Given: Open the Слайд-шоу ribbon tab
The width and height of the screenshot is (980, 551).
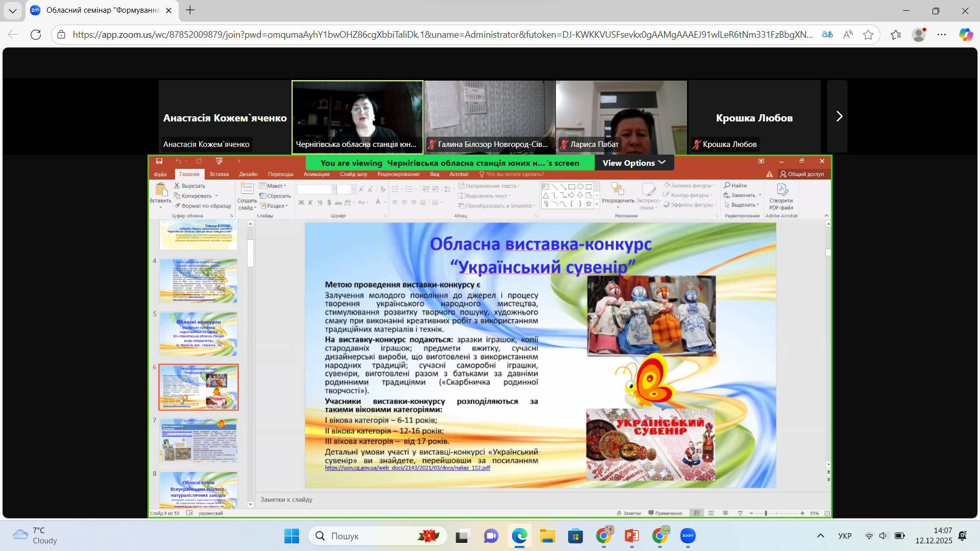Looking at the screenshot, I should click(353, 174).
